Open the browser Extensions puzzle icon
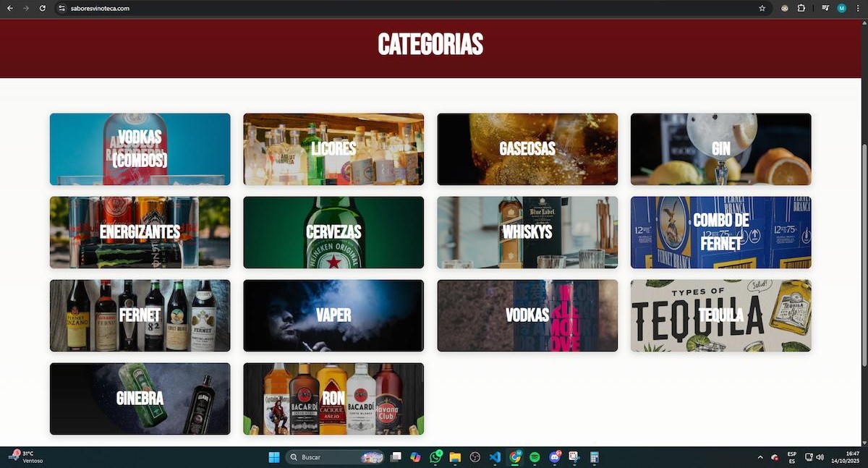Screen dimensions: 868x468 [x=800, y=8]
